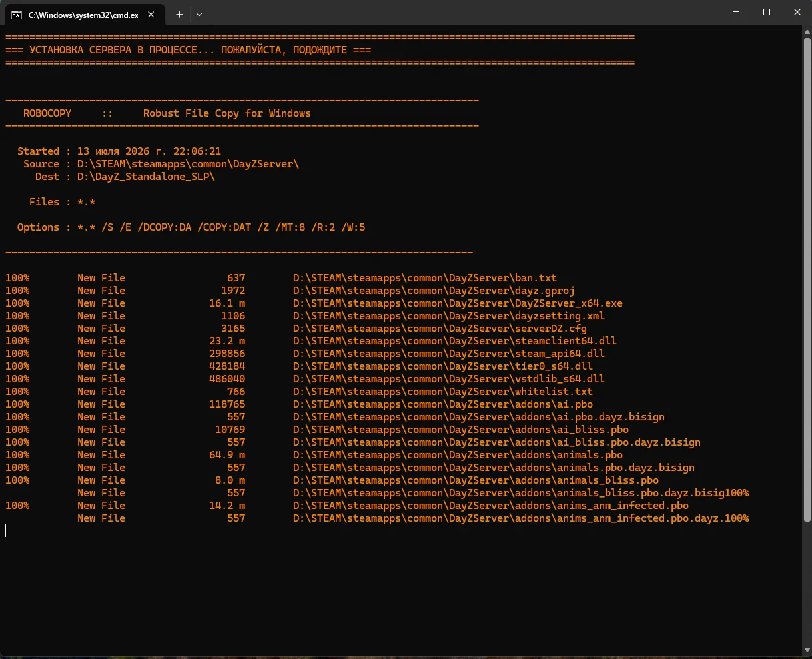Maximize the terminal window

coord(766,13)
